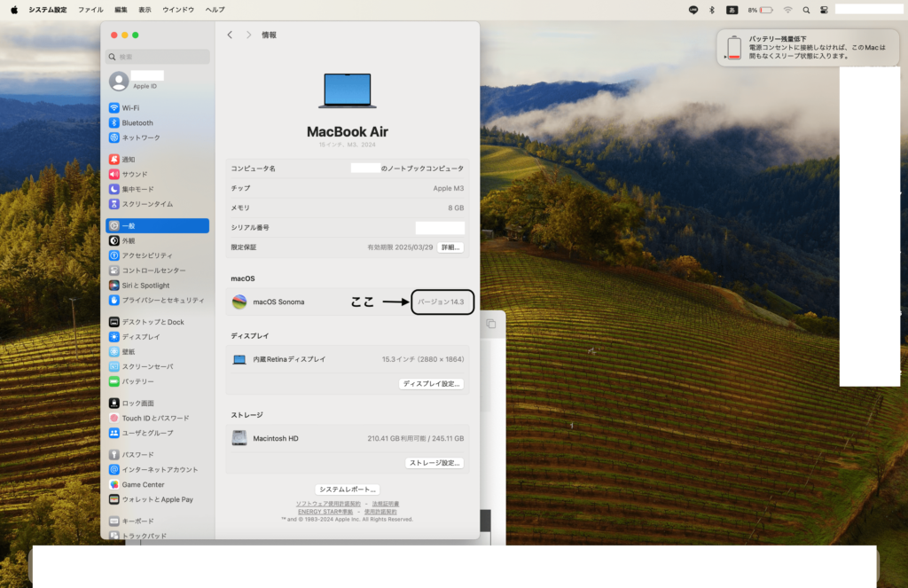Click the コンピュータ名 value field

407,169
